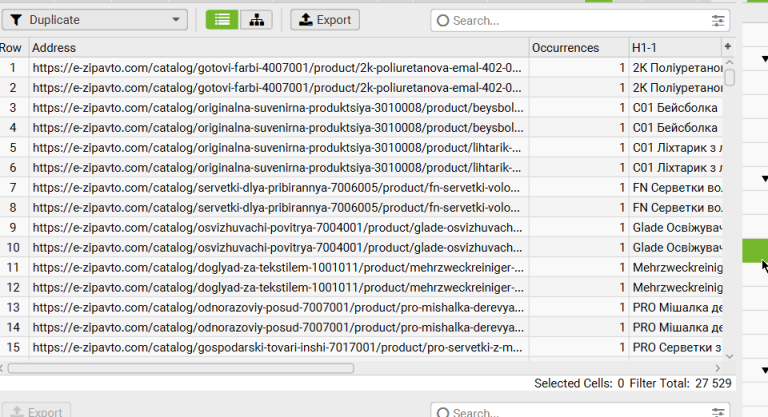Select row 4 beysbol address
This screenshot has width=768, height=417.
(x=278, y=128)
